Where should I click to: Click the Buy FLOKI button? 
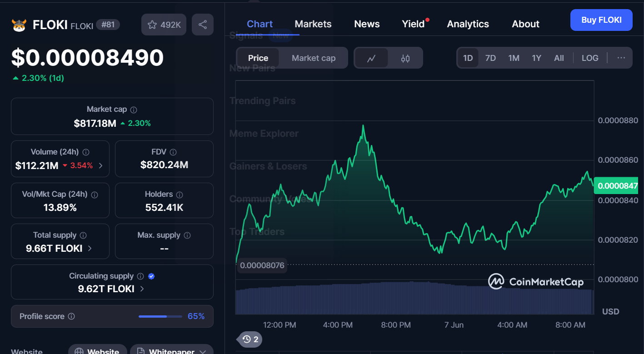coord(601,20)
